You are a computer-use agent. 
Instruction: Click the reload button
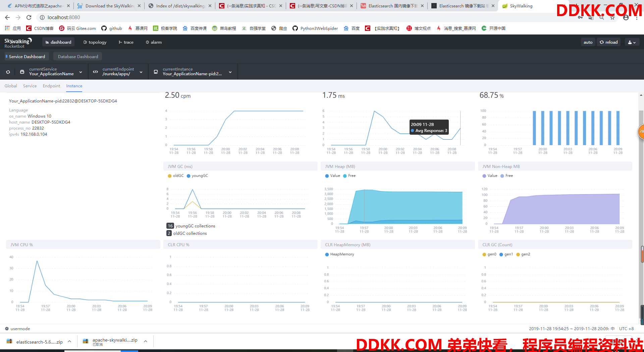click(608, 42)
